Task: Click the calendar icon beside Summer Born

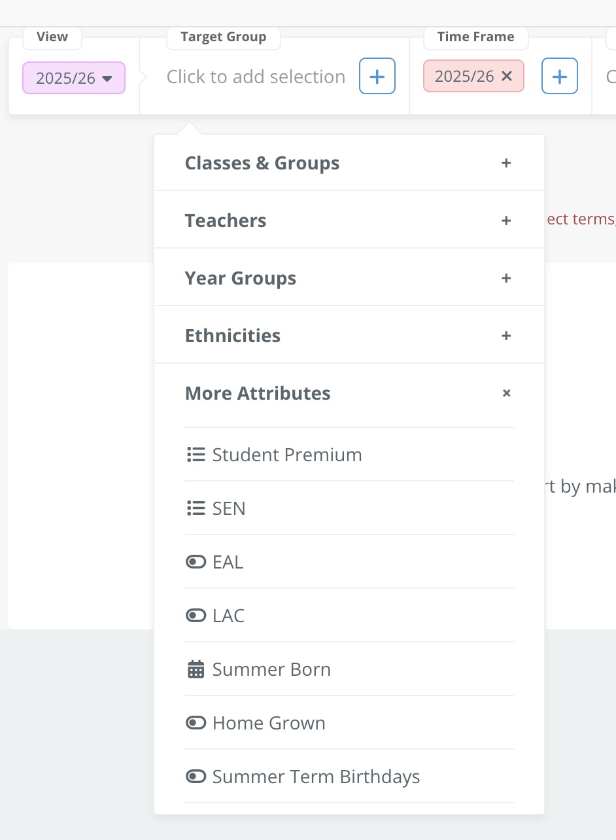Action: [x=196, y=669]
